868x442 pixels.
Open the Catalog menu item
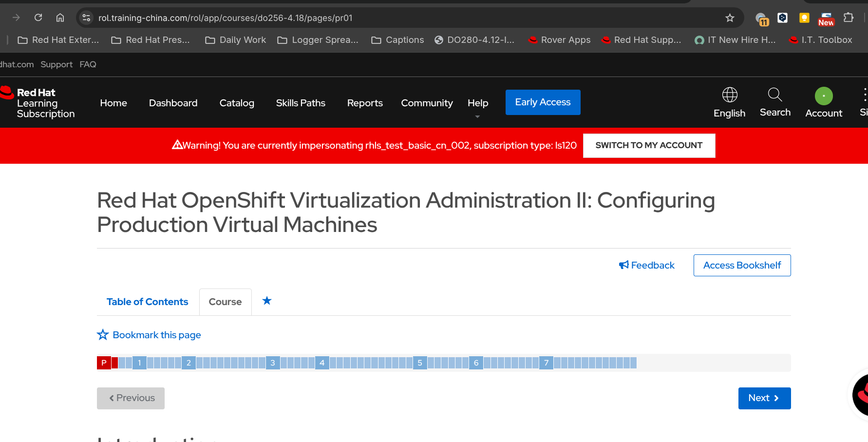click(237, 103)
